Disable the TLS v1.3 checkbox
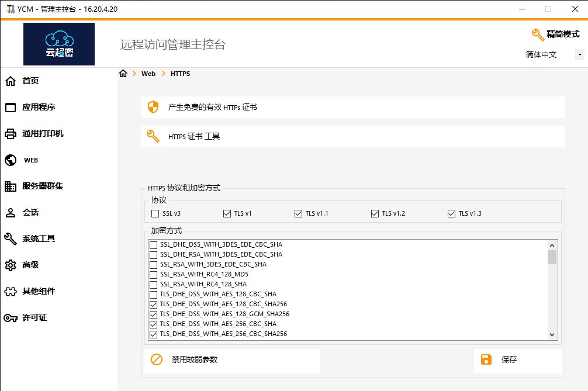This screenshot has width=588, height=391. pyautogui.click(x=451, y=214)
